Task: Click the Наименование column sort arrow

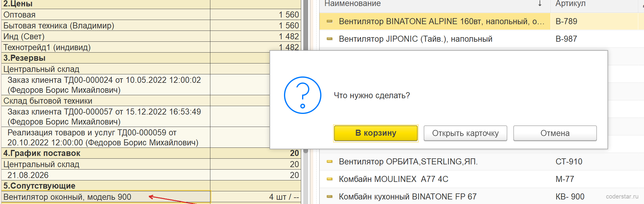Action: 540,4
